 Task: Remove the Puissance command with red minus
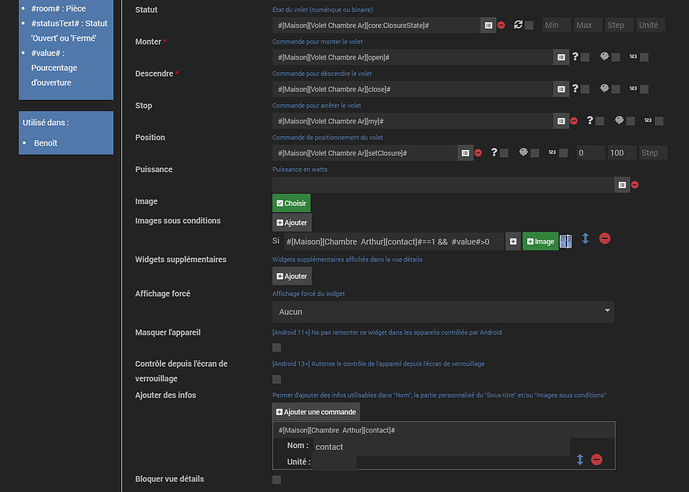pos(635,185)
